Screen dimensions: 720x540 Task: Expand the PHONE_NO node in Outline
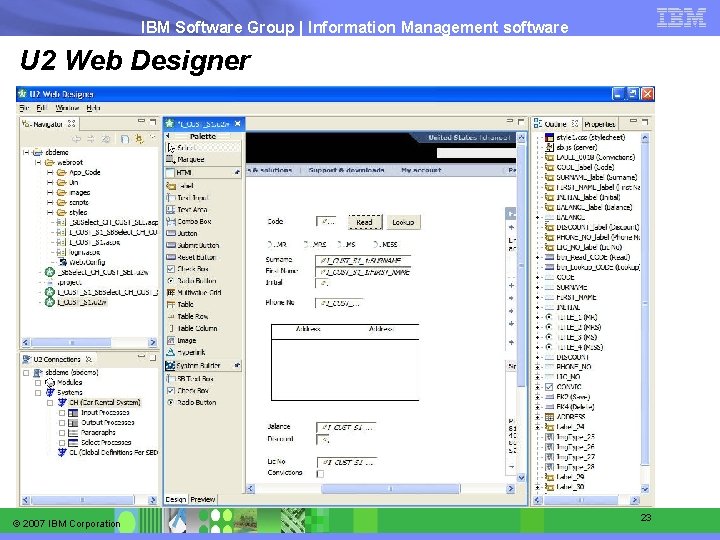coord(538,367)
